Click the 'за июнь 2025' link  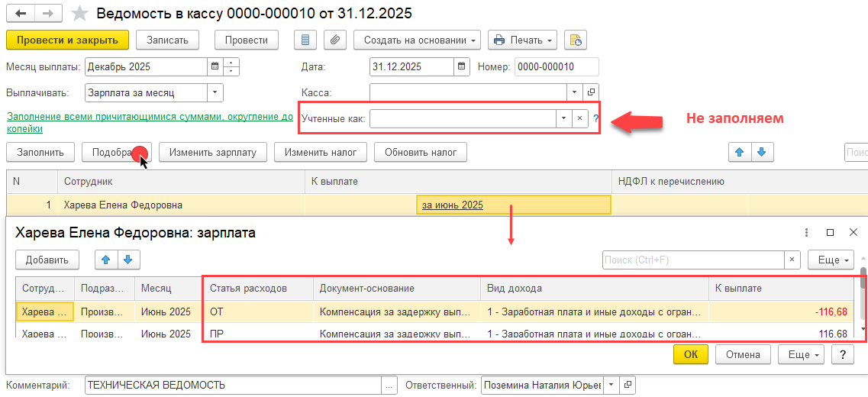[453, 205]
